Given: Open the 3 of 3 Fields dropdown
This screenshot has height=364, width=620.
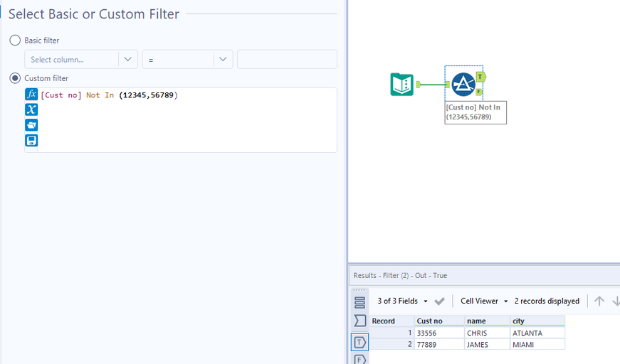Looking at the screenshot, I should pos(402,301).
